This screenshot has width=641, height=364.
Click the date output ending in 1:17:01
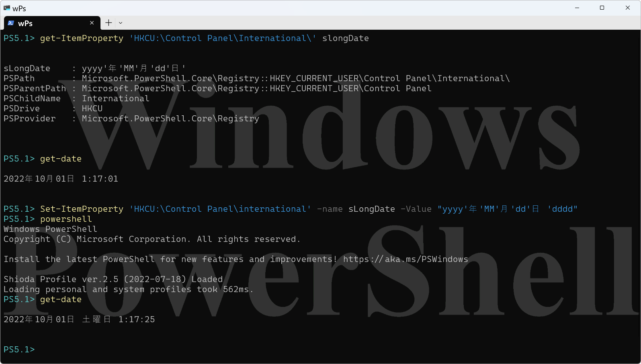(x=61, y=179)
